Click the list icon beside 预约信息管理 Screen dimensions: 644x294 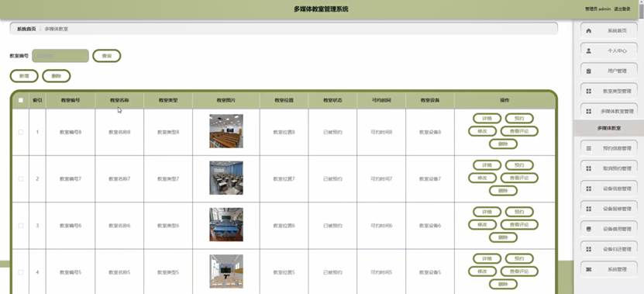point(588,148)
